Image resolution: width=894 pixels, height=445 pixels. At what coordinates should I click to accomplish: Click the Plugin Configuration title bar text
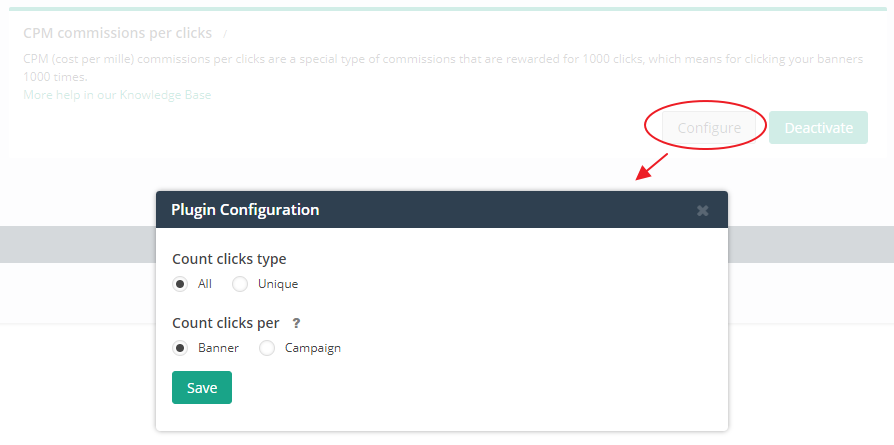[x=245, y=210]
